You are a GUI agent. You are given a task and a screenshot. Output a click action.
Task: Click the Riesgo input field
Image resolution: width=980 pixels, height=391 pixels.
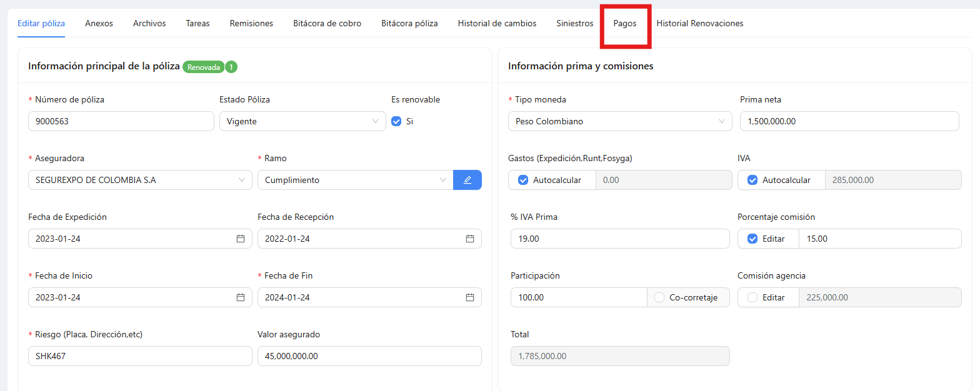[x=140, y=356]
